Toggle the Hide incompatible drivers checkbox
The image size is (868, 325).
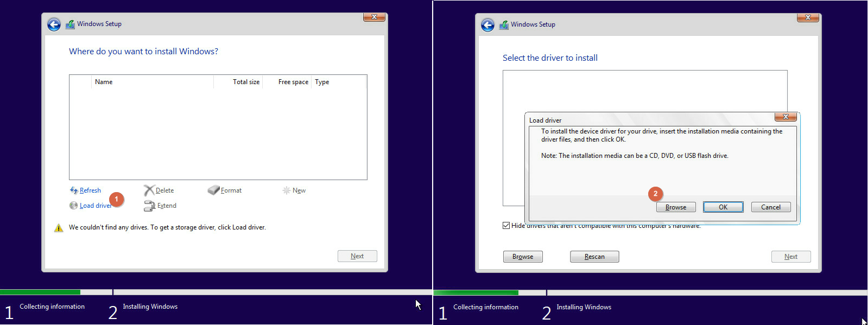pos(506,226)
